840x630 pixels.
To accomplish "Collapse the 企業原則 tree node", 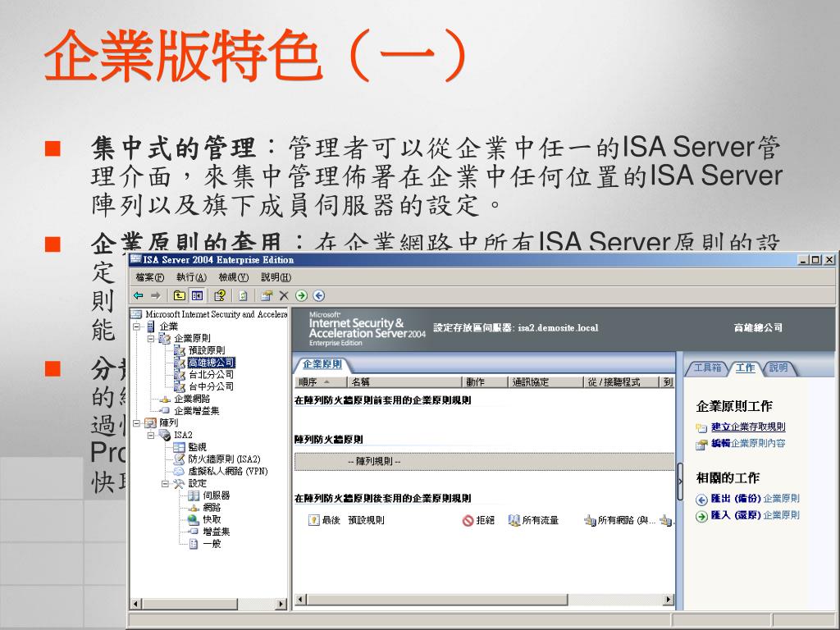I will point(151,339).
